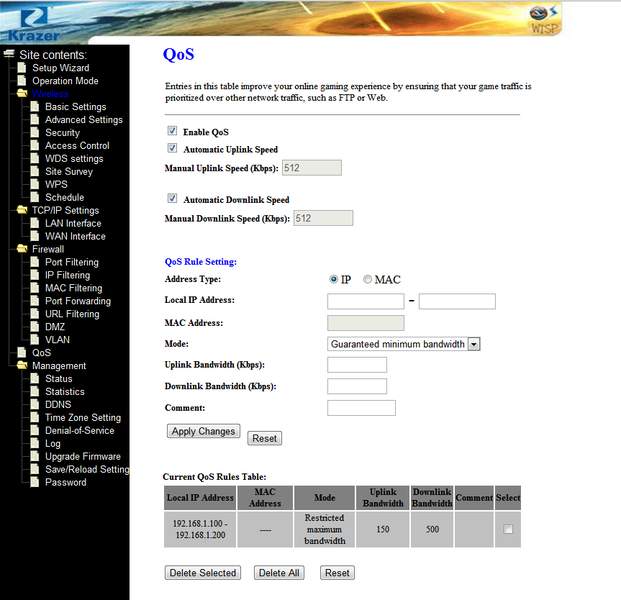Click page icon beside LAN Interface
The image size is (621, 600).
pyautogui.click(x=35, y=223)
